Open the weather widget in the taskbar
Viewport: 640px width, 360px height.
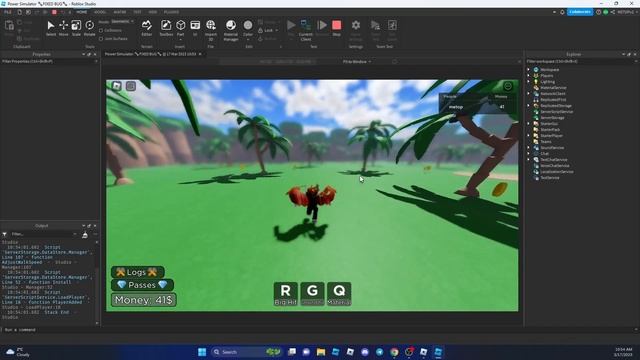pyautogui.click(x=18, y=352)
